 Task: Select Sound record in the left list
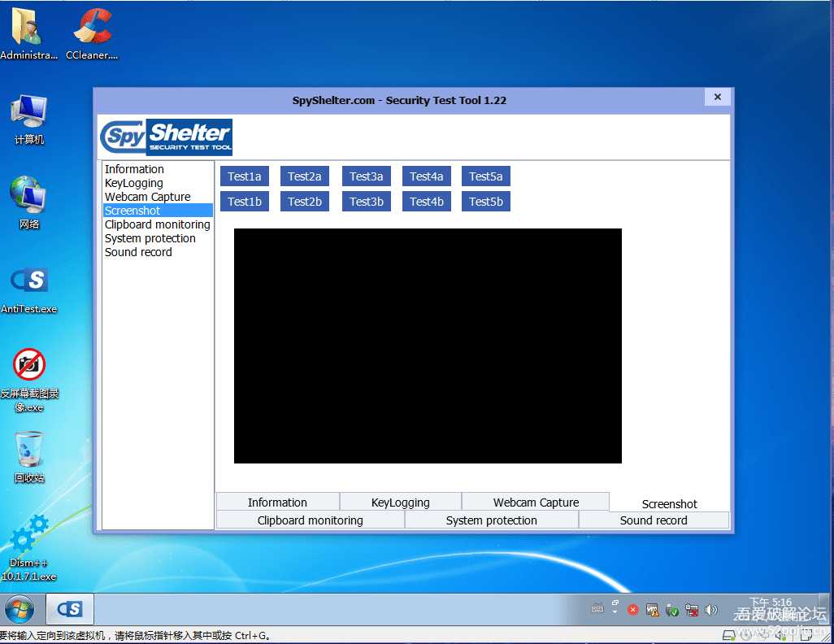pyautogui.click(x=138, y=252)
